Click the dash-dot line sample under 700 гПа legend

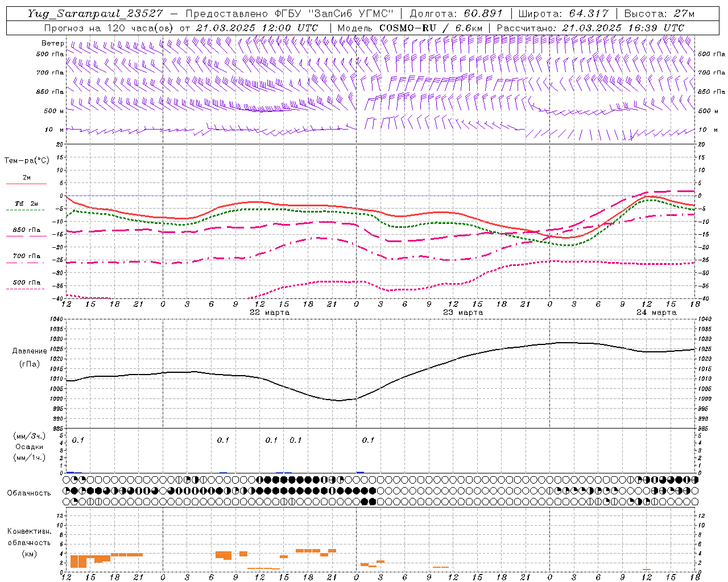26,263
